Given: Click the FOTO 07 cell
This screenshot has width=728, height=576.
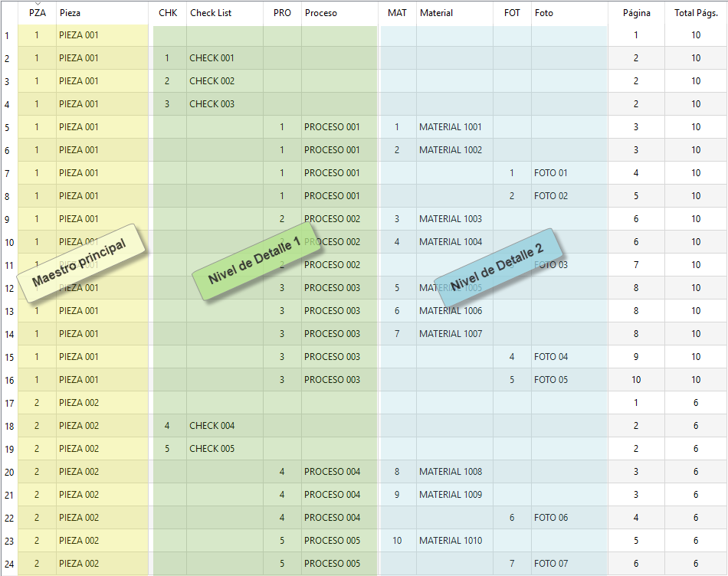Looking at the screenshot, I should [551, 564].
